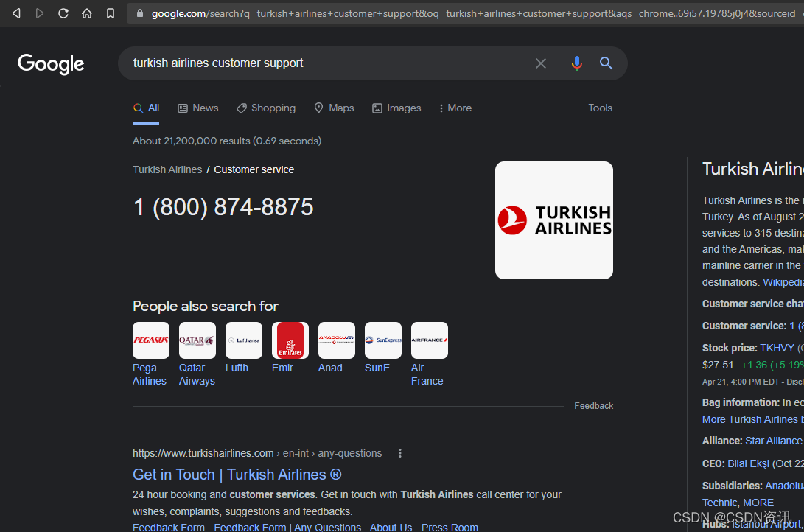Viewport: 804px width, 532px height.
Task: Clear the search box with the X icon
Action: click(540, 63)
